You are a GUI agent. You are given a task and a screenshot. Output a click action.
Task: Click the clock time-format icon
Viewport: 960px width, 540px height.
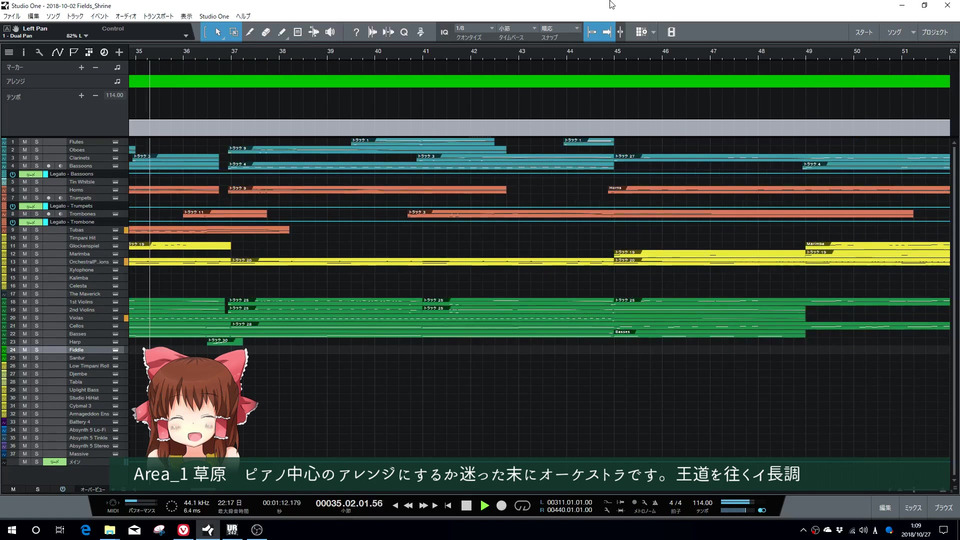[x=104, y=53]
